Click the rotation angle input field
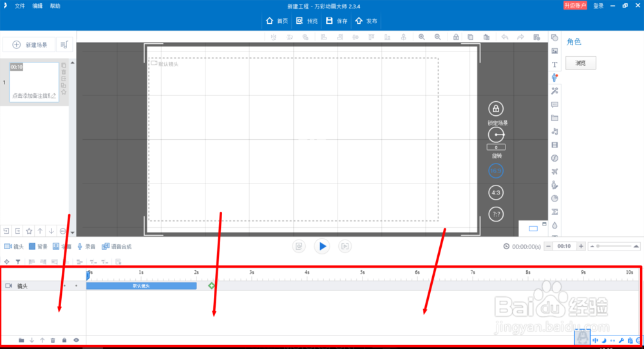 pos(496,147)
